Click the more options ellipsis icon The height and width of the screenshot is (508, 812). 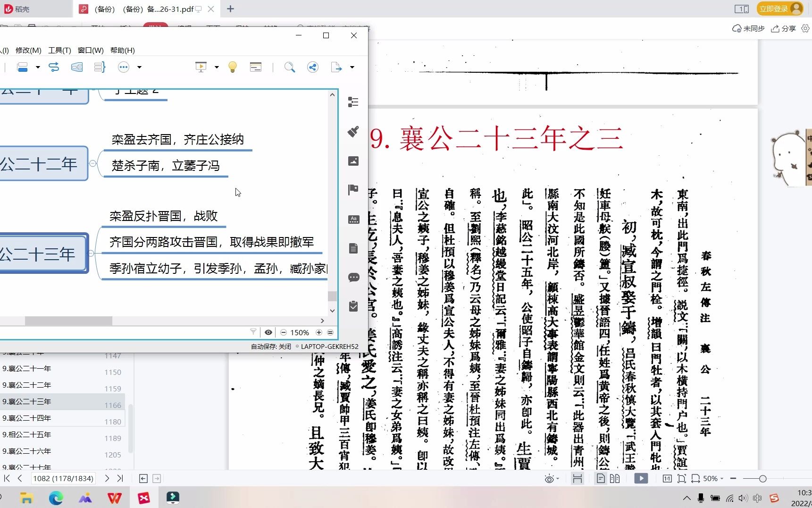pos(124,67)
